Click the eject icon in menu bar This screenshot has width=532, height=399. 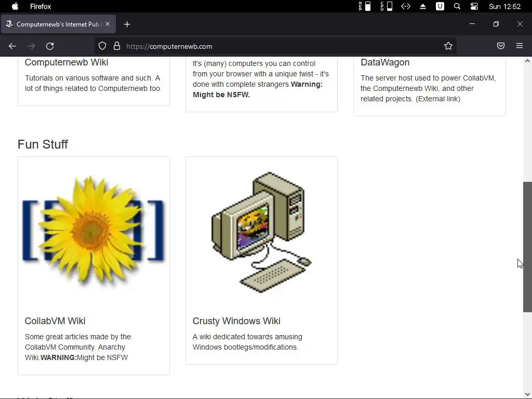423,6
